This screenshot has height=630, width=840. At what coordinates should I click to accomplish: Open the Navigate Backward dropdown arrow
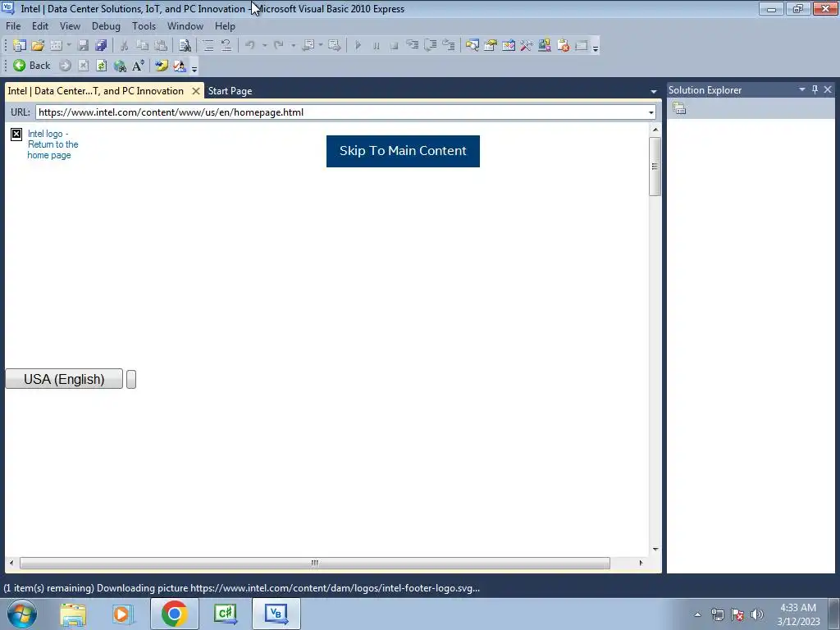(321, 46)
